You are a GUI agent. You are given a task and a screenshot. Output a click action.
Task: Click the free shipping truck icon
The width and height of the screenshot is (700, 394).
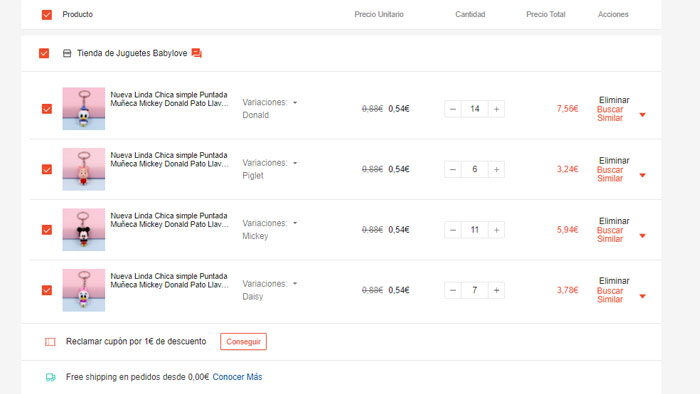coord(50,377)
